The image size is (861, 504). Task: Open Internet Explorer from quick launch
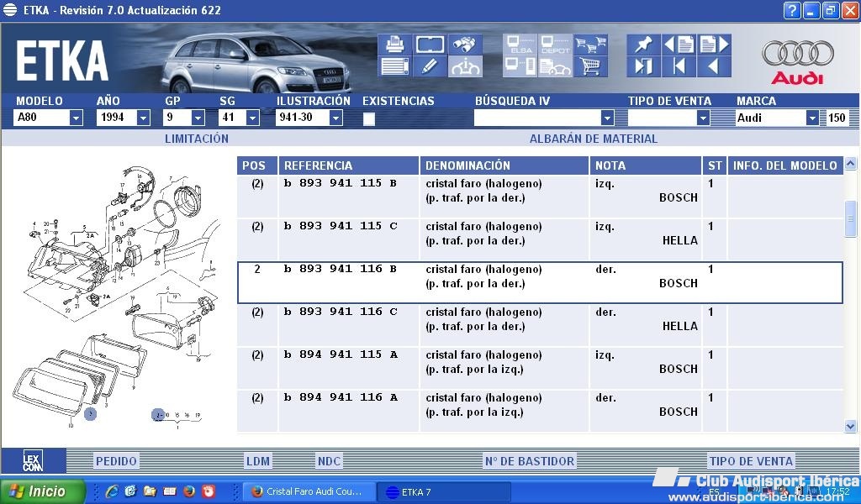point(112,491)
